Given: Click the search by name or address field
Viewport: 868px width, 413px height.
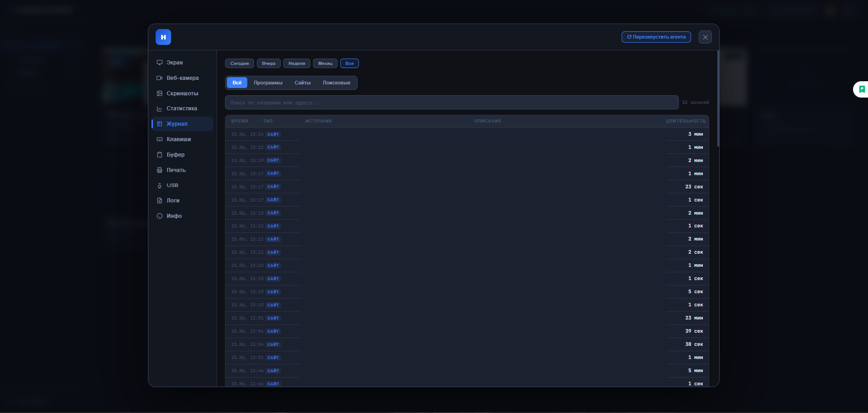Looking at the screenshot, I should click(451, 103).
